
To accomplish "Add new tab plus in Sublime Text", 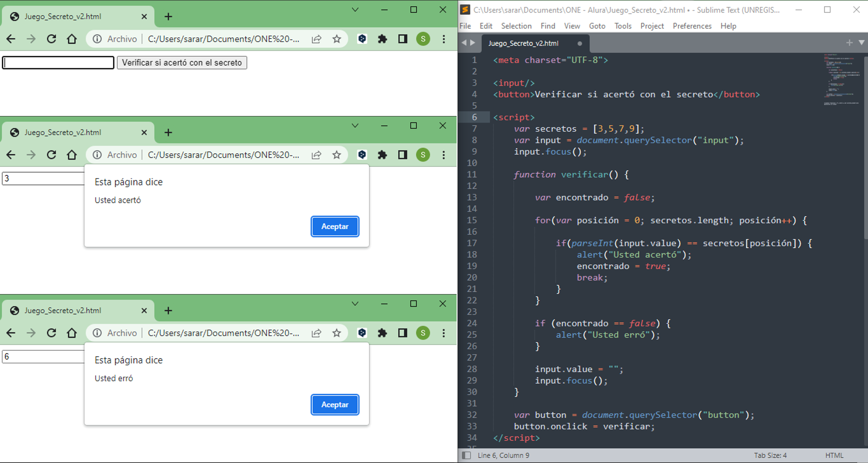I will click(849, 43).
